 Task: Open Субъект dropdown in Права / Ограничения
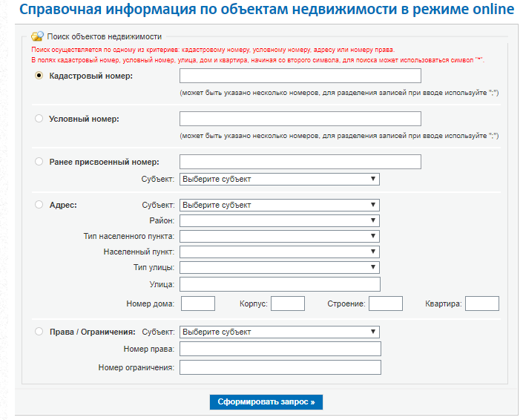tap(280, 332)
